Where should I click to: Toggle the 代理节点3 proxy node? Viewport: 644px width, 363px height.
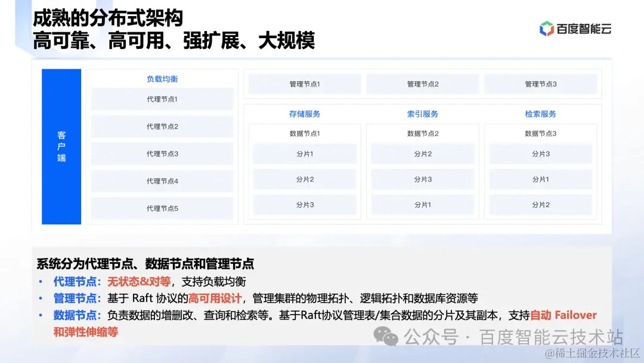pyautogui.click(x=162, y=153)
